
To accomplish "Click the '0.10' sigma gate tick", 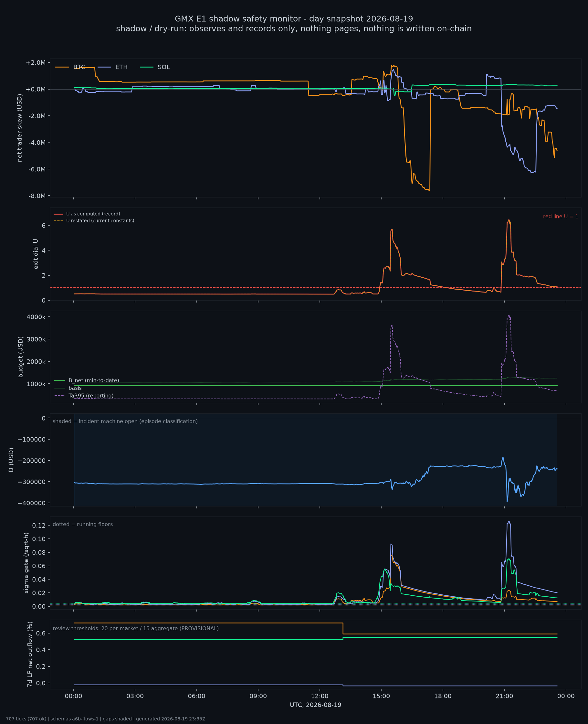I will [39, 539].
